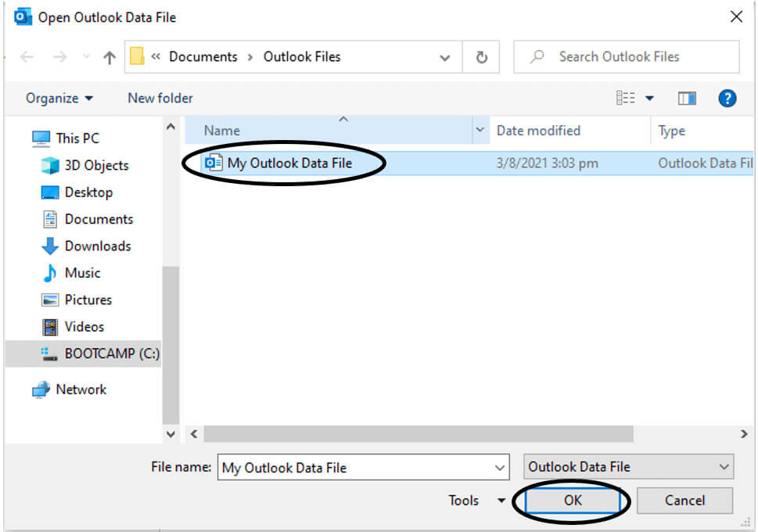Refresh the Outlook Files folder
This screenshot has width=758, height=532.
click(482, 57)
